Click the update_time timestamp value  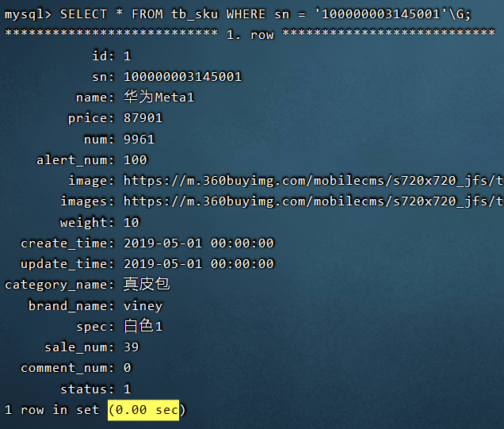[x=199, y=264]
